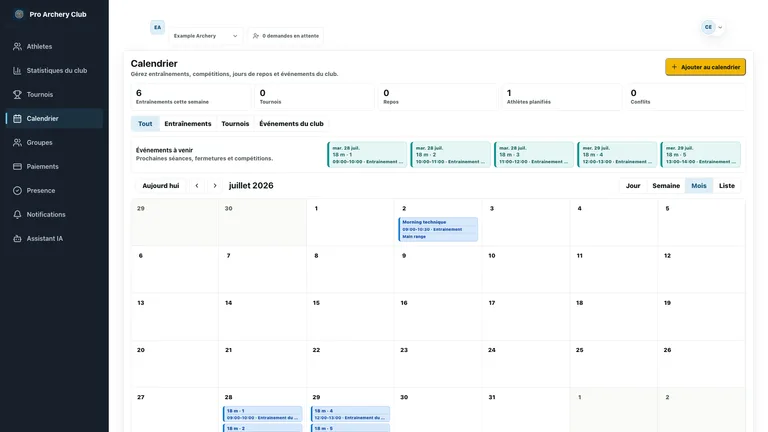Open the Example Archery club dropdown
This screenshot has height=432, width=768.
[x=205, y=36]
